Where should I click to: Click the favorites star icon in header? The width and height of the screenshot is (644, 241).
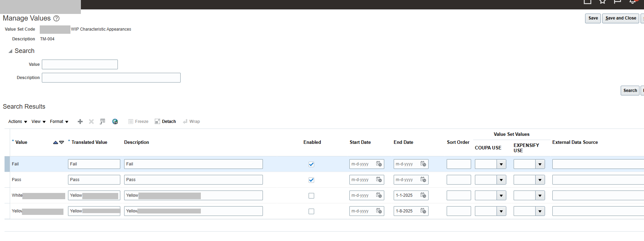pos(603,1)
